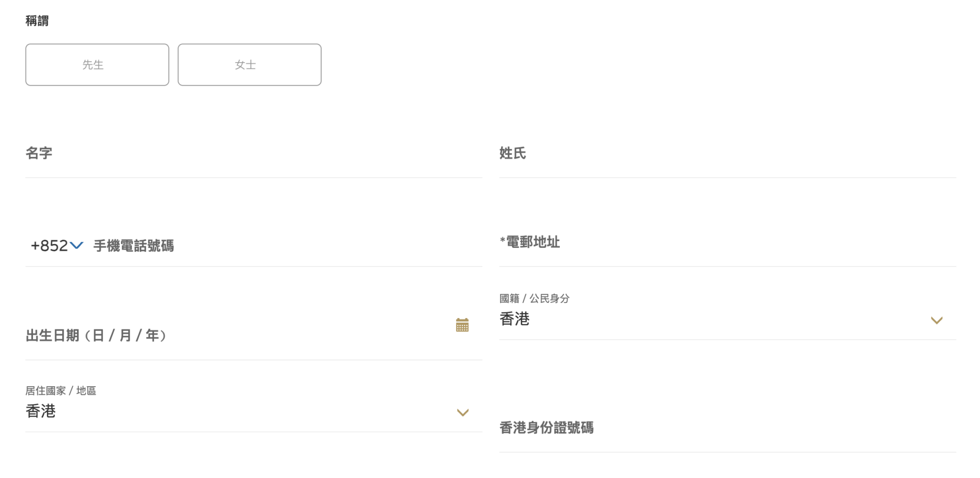Image resolution: width=980 pixels, height=478 pixels.
Task: Focus the 手機電話號碼 phone field
Action: click(287, 245)
